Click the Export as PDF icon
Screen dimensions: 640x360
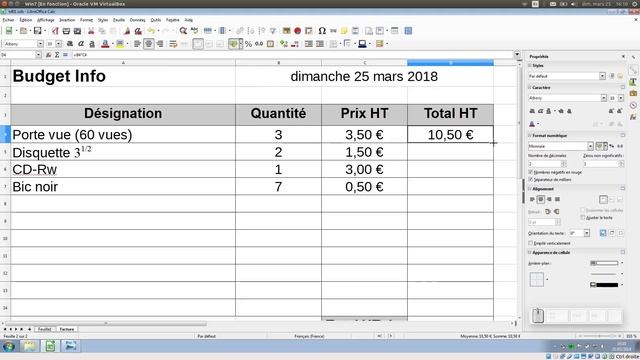pyautogui.click(x=55, y=31)
